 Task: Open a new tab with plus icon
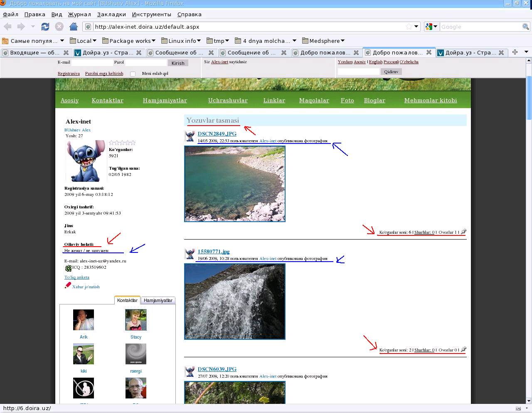[515, 52]
